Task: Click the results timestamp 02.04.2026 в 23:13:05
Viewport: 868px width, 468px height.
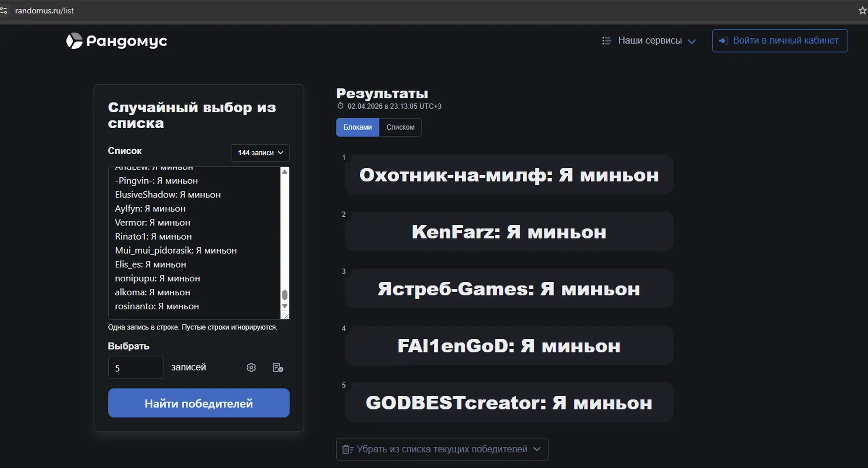Action: (394, 106)
